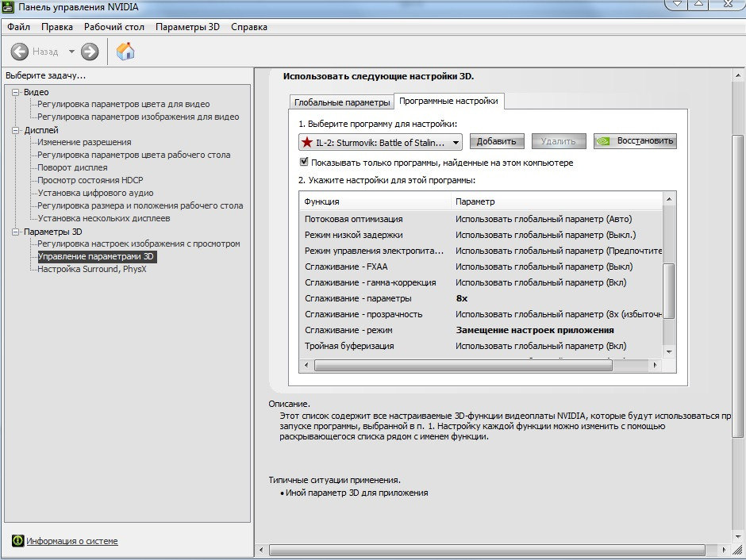The width and height of the screenshot is (746, 560).
Task: Open Просмотр состояния HDCP item
Action: 90,180
